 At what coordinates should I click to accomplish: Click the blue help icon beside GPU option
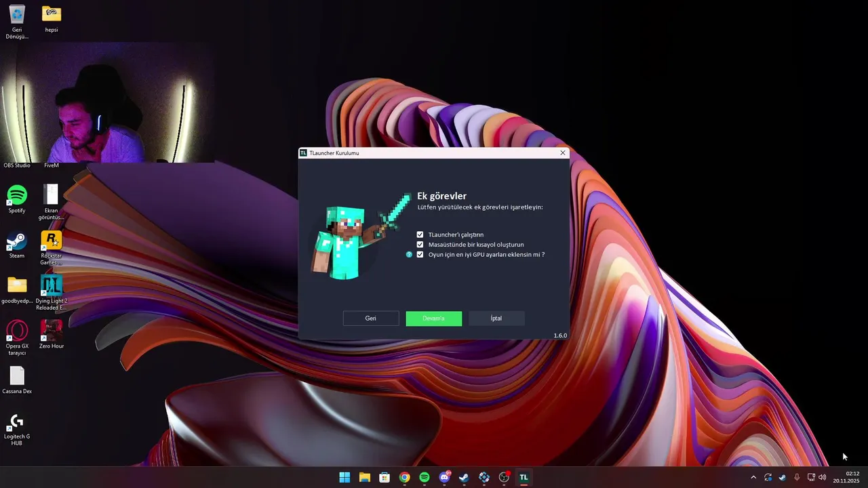409,255
